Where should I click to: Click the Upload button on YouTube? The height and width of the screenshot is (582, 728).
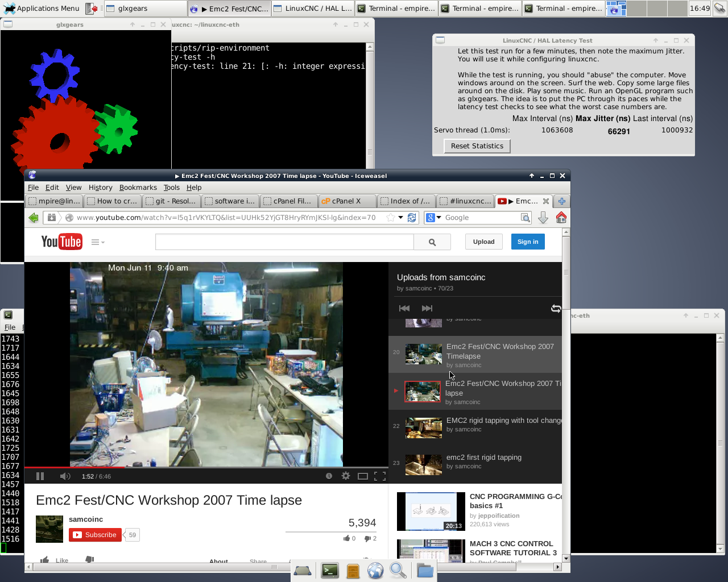(484, 242)
